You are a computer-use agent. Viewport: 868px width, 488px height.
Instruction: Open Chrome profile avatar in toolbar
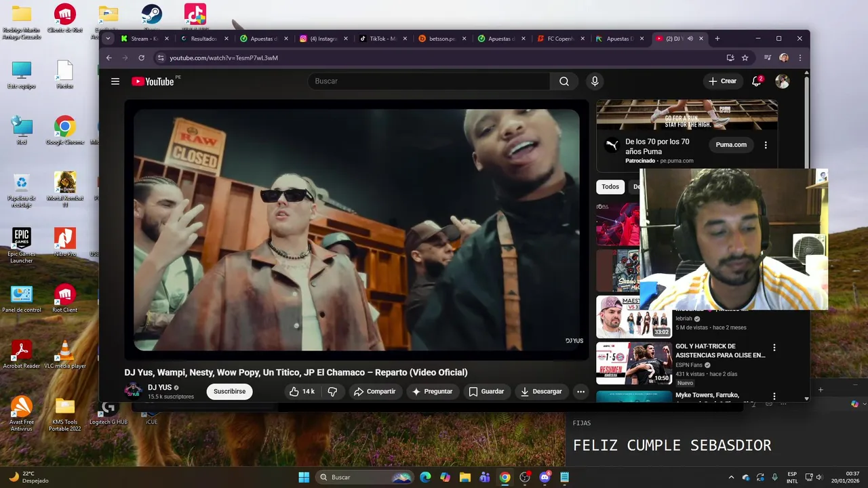click(784, 58)
